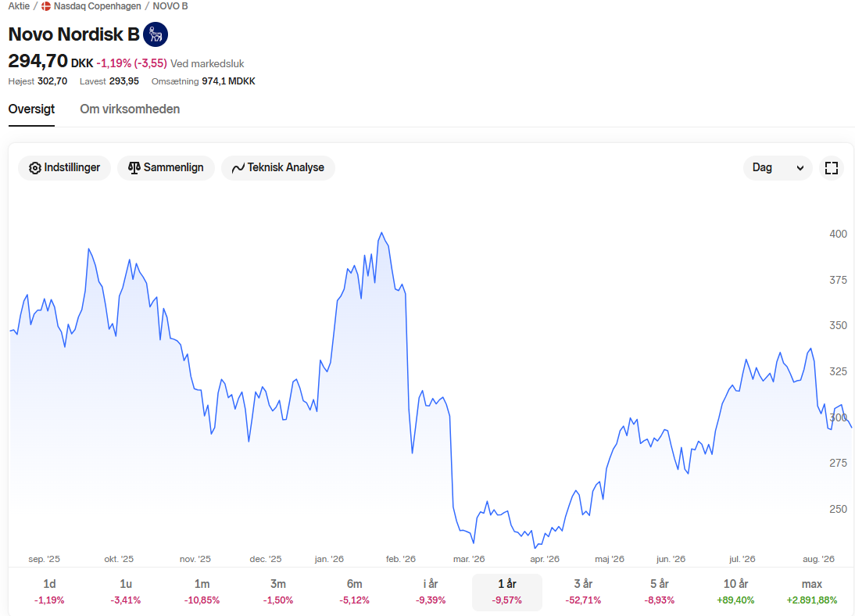The height and width of the screenshot is (616, 855).
Task: Click the feb. '26 axis label
Action: [401, 559]
